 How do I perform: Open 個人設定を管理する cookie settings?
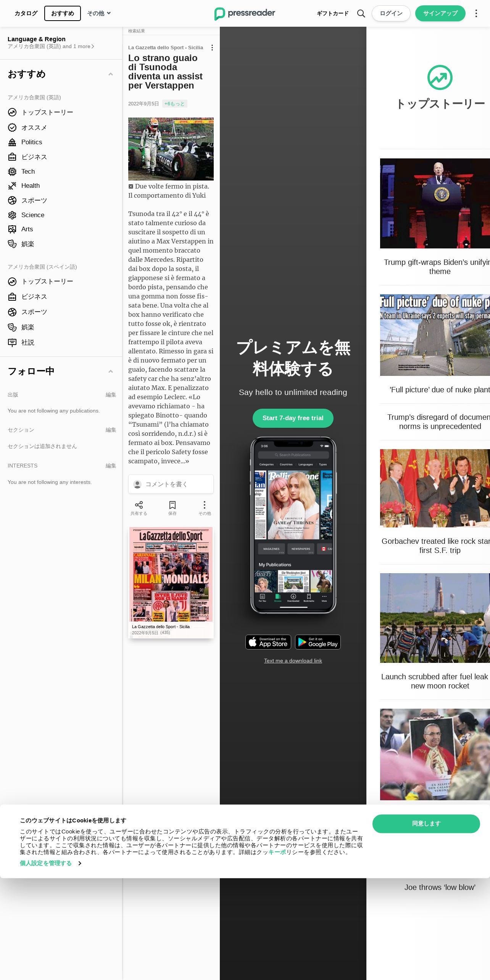point(50,863)
